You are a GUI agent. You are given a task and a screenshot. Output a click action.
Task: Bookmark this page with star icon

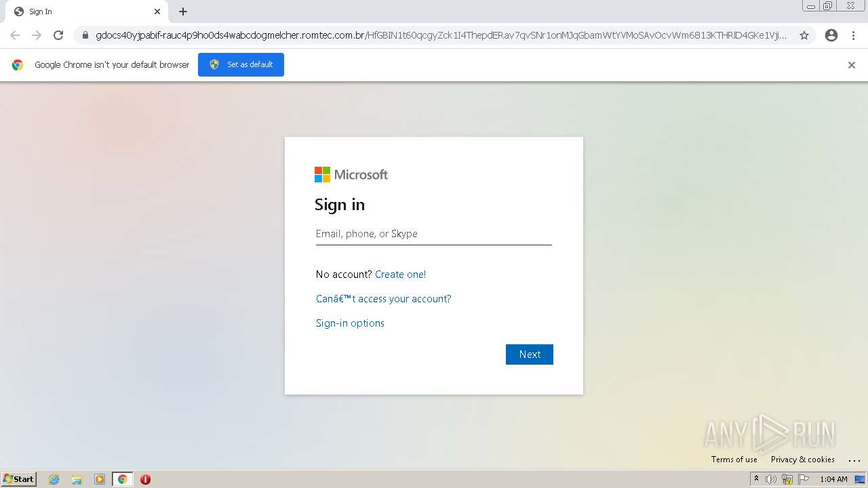tap(804, 35)
